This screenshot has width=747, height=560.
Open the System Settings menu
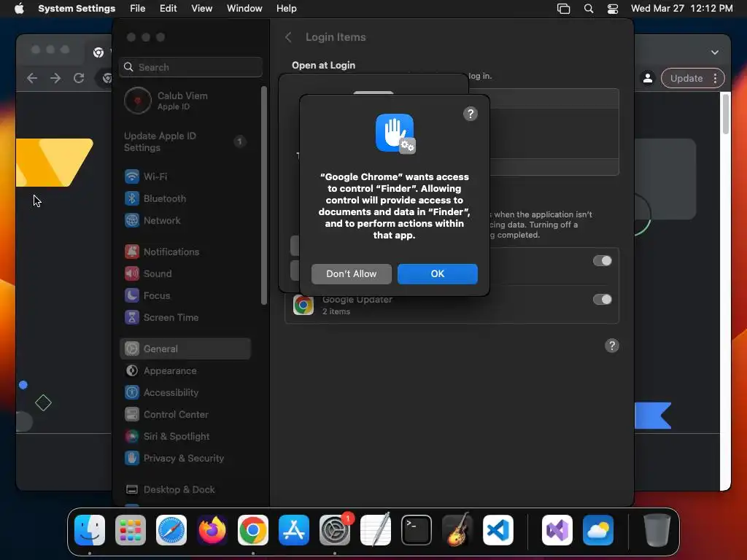77,9
